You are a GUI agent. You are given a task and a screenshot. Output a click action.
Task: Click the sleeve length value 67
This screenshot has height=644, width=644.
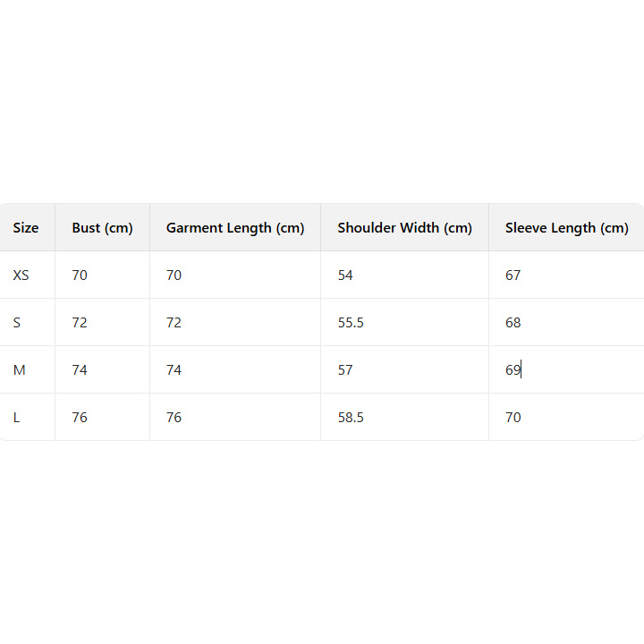(513, 275)
